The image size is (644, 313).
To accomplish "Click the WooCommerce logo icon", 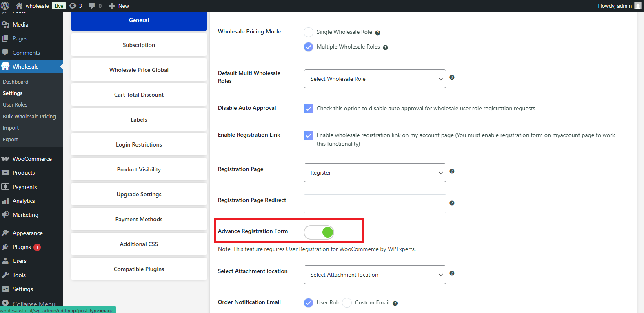I will click(x=5, y=159).
